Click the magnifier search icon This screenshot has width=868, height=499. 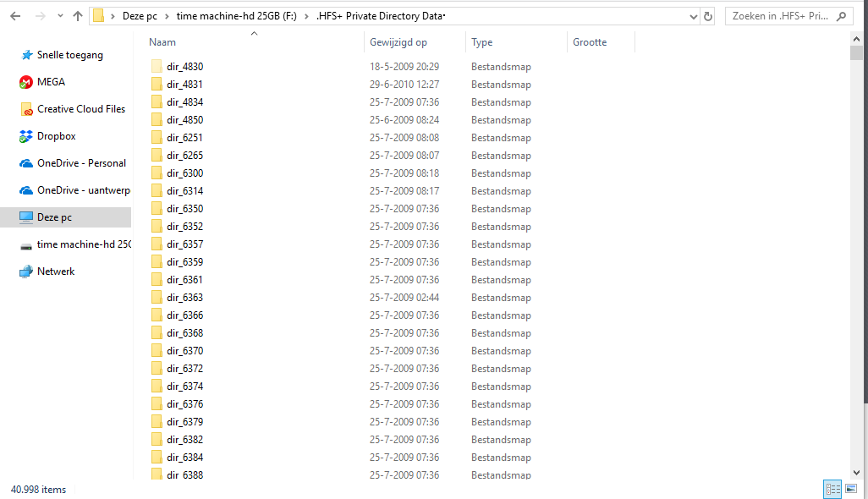[842, 16]
